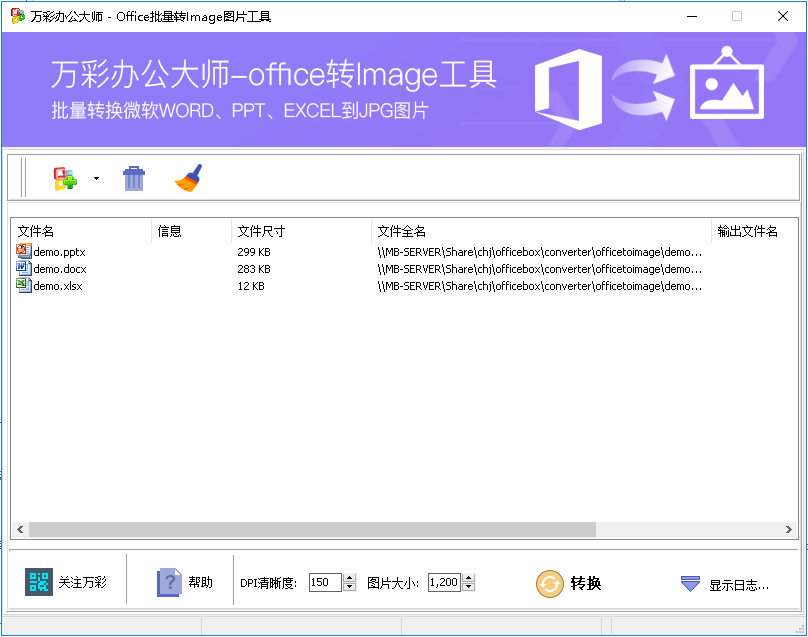Click the 帮助 button label

pyautogui.click(x=200, y=582)
